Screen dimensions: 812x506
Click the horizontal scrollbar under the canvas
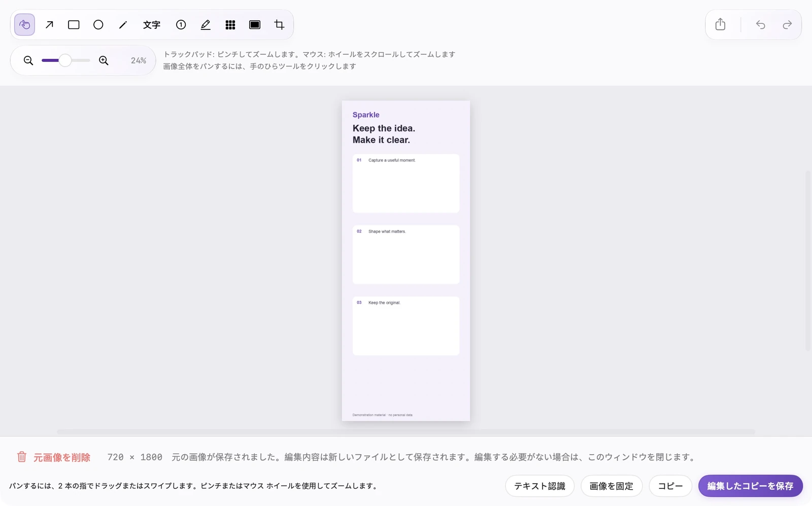(x=406, y=432)
